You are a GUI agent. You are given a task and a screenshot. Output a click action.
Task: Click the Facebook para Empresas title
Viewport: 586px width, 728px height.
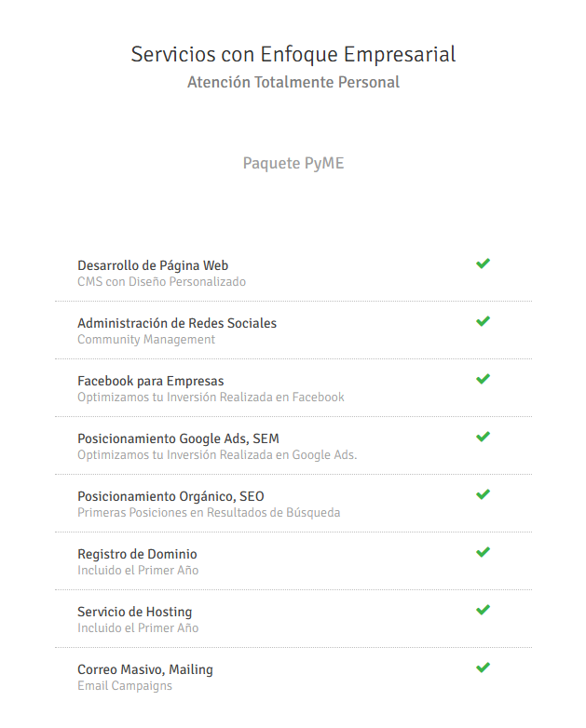click(151, 381)
